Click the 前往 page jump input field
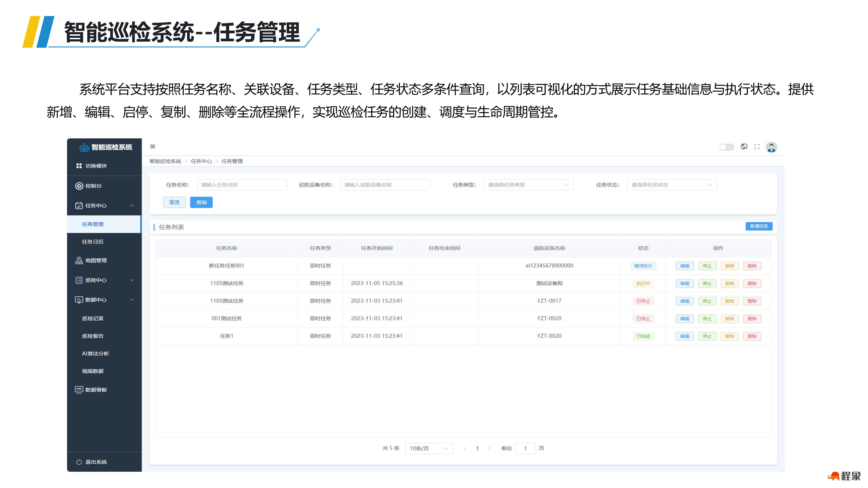Screen dimensions: 868x488 [525, 448]
